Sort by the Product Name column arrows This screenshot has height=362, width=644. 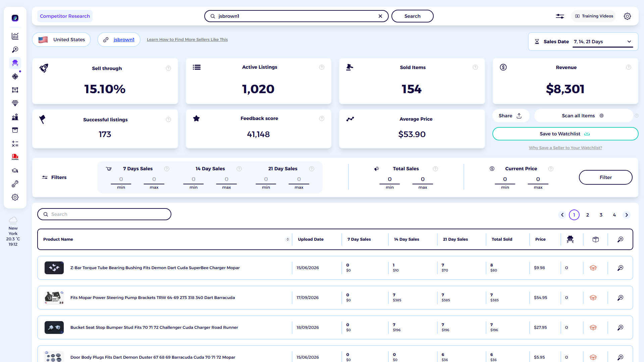[287, 239]
